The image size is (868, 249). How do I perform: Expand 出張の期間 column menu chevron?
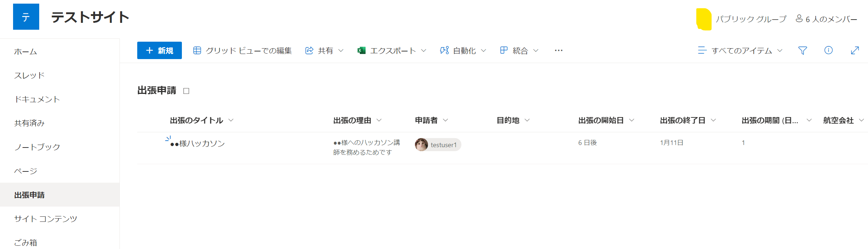(809, 120)
